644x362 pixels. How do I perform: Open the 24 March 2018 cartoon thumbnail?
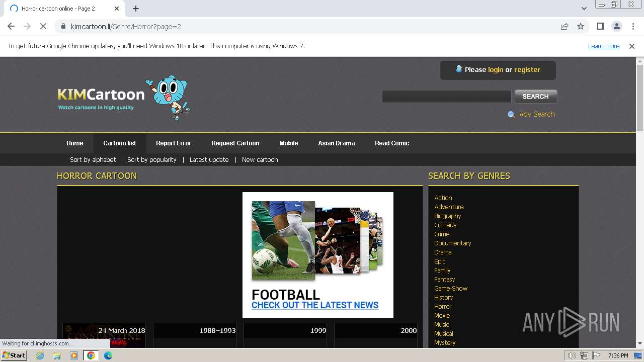pos(104,335)
